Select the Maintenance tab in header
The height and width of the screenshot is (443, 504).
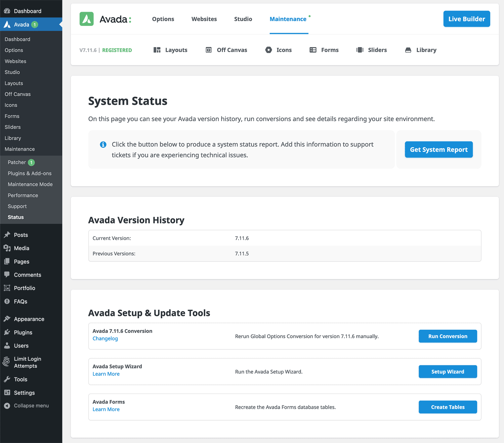point(288,19)
